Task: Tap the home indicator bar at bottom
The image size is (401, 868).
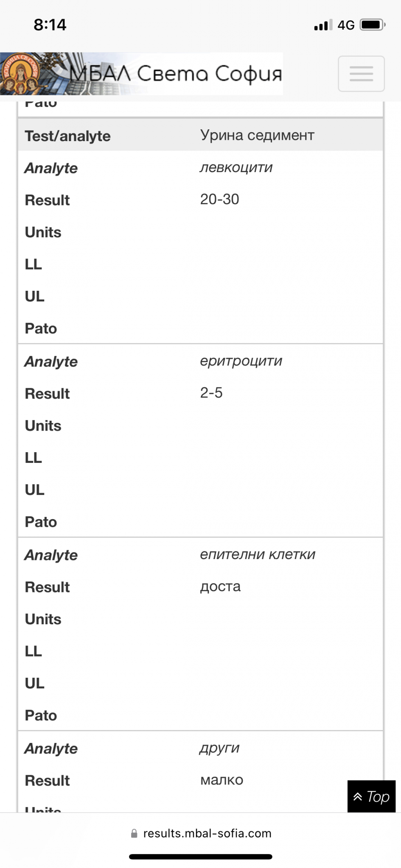Action: (x=200, y=857)
